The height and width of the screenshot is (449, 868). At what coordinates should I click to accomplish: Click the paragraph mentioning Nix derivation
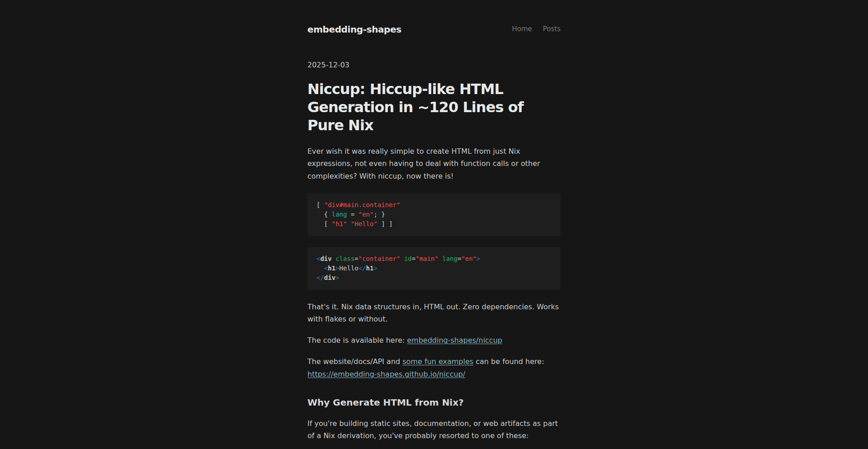click(x=432, y=430)
